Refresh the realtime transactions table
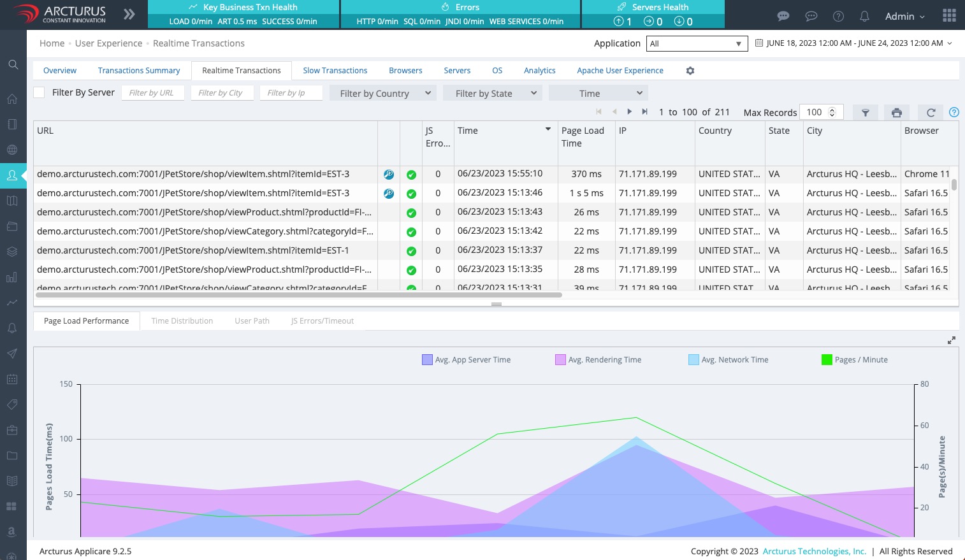Viewport: 965px width, 560px height. 930,113
